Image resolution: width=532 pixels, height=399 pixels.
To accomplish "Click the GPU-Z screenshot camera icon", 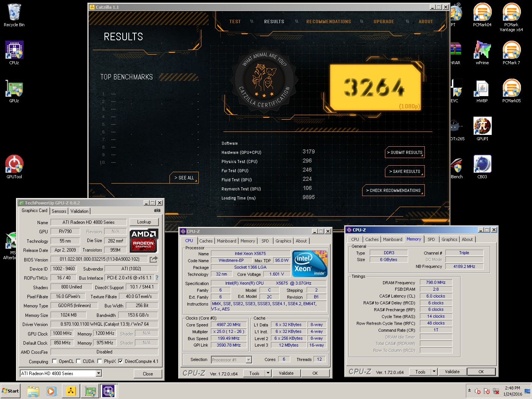I will pos(157,211).
